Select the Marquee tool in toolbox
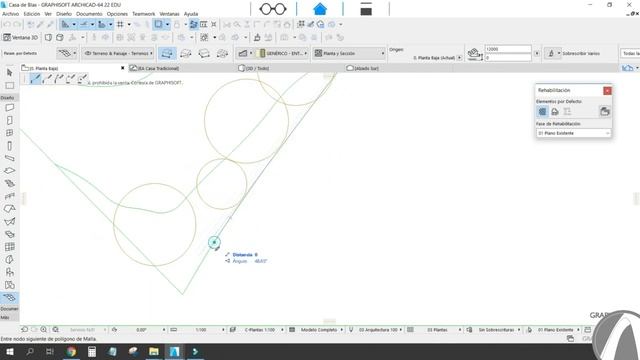Viewport: 640px width, 360px height. point(9,85)
